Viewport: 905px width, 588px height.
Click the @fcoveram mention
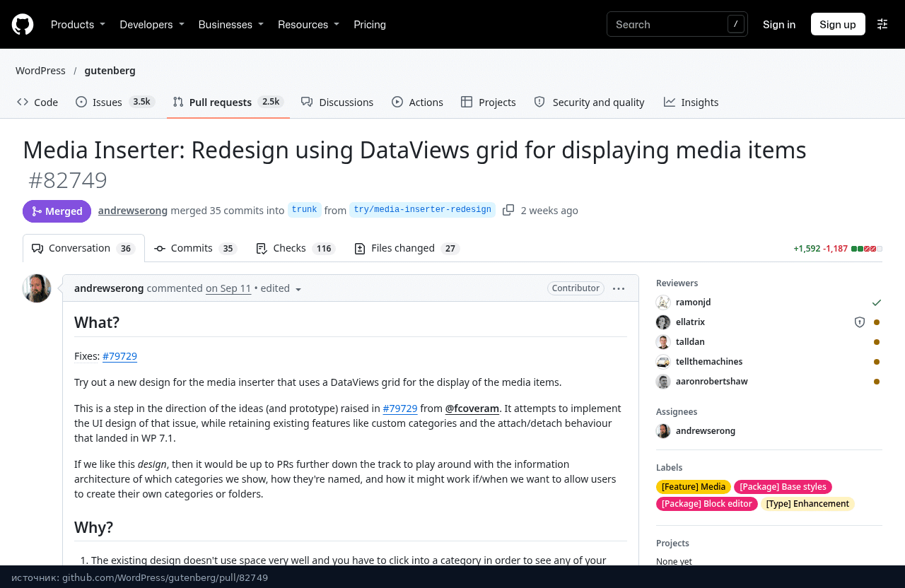(472, 408)
